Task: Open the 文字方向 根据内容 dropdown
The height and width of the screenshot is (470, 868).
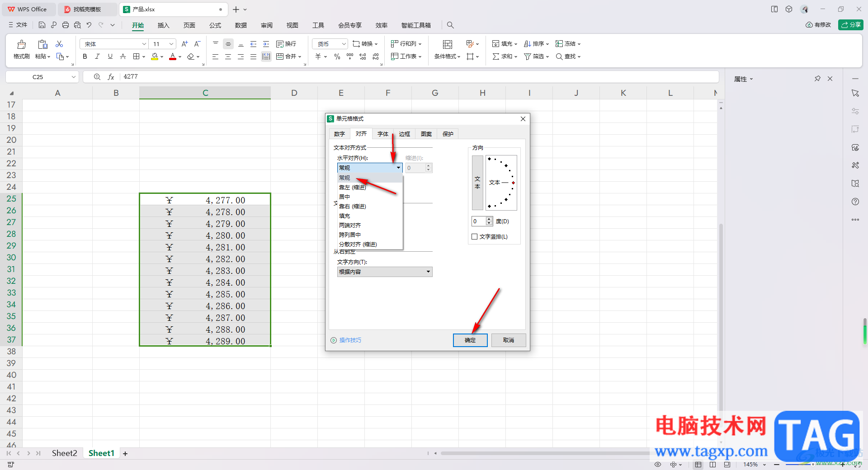Action: point(385,272)
